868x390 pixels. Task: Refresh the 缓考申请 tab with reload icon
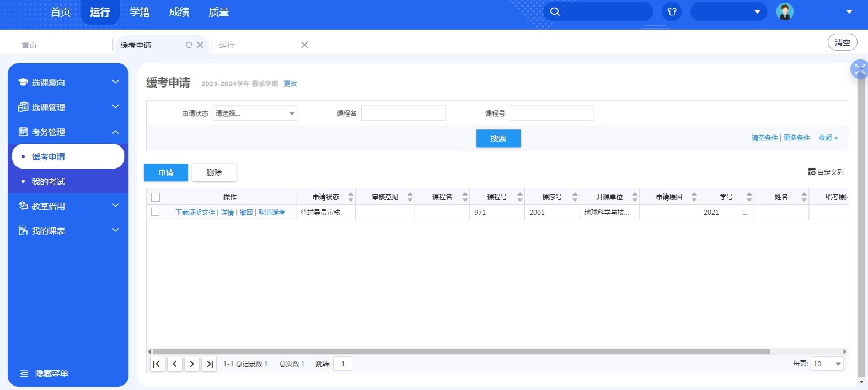(189, 45)
